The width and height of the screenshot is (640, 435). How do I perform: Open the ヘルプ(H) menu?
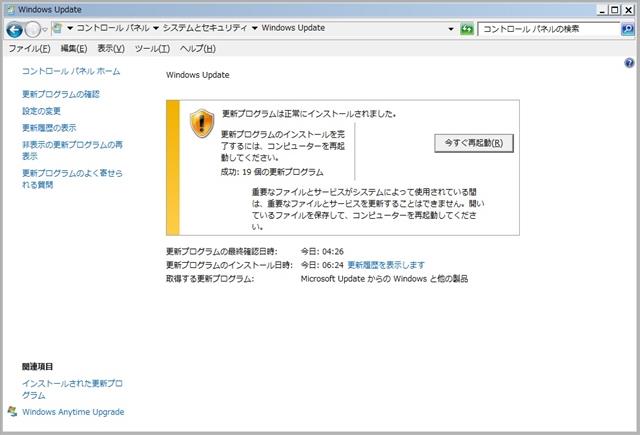tap(198, 49)
